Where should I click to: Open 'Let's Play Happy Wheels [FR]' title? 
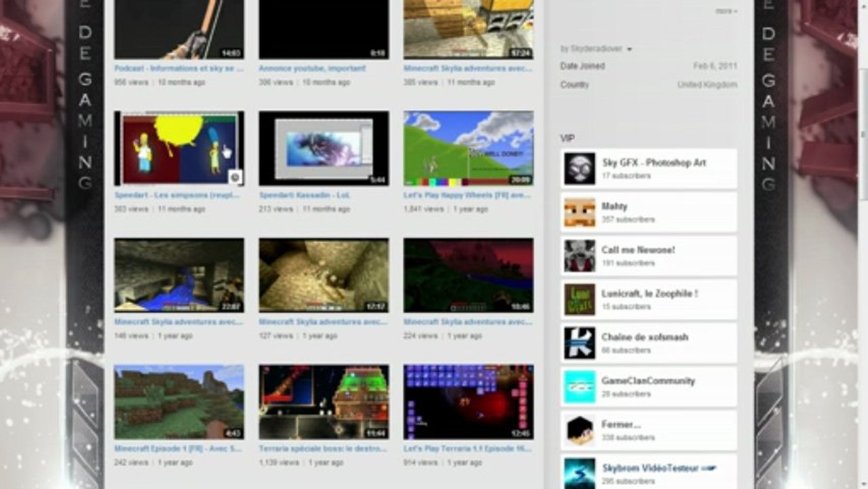468,195
